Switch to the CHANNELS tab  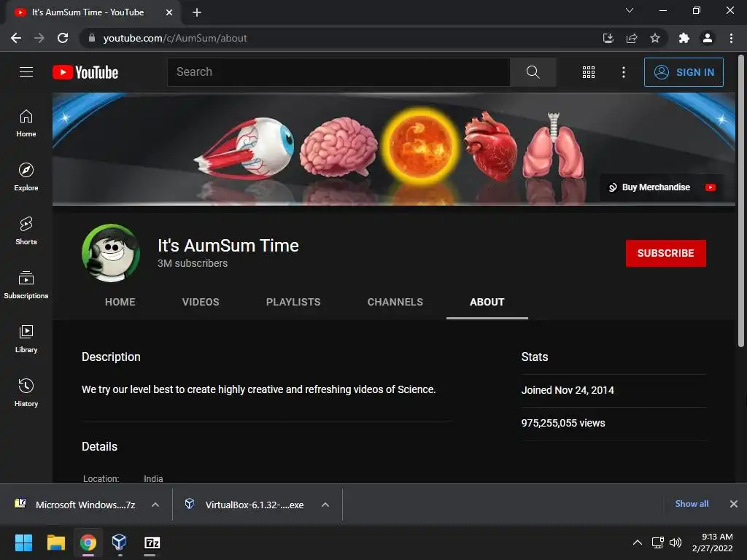(395, 302)
